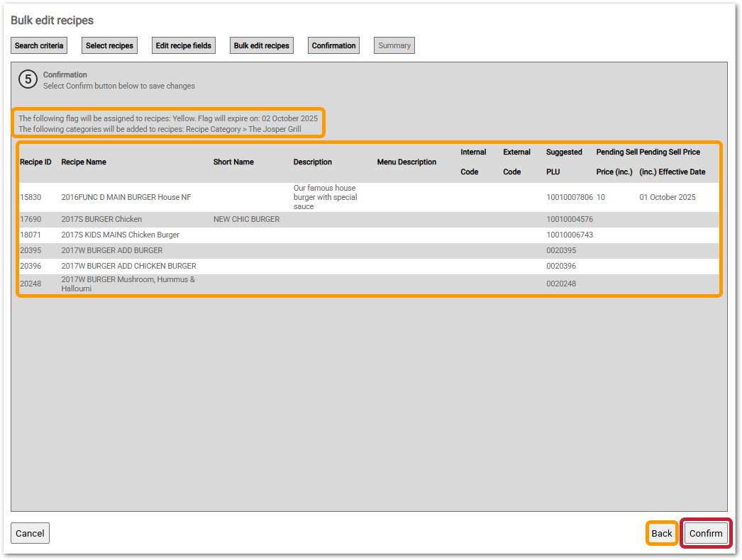Click the greyed-out Summary tab

pos(394,45)
